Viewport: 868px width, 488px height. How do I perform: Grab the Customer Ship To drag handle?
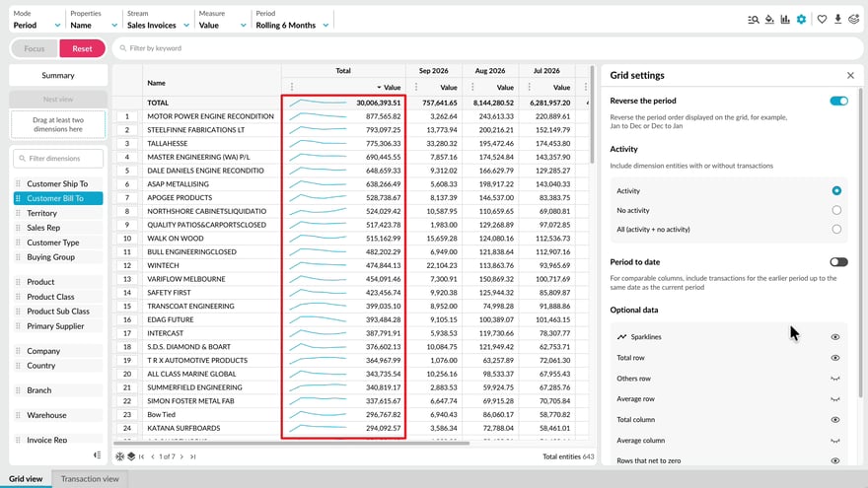coord(19,183)
